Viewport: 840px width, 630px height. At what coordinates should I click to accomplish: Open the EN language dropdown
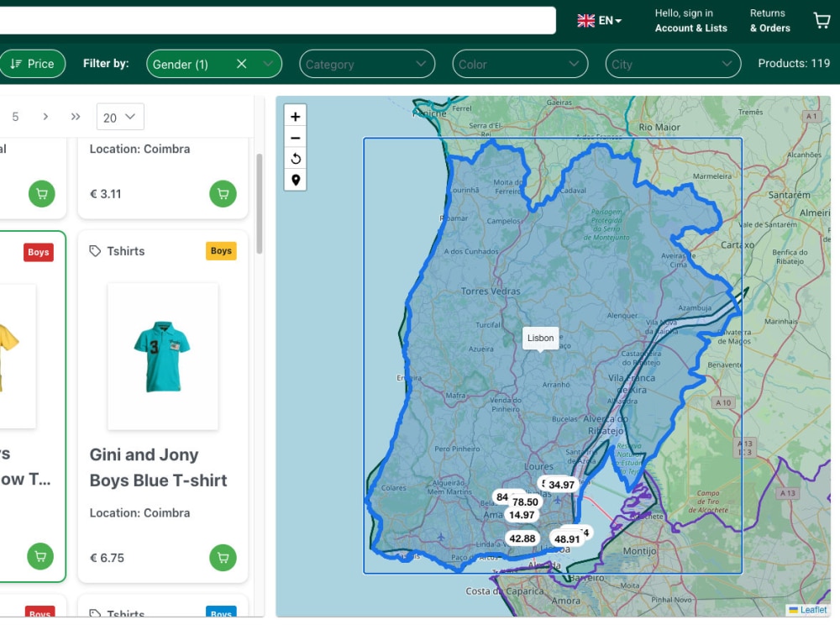click(x=610, y=21)
